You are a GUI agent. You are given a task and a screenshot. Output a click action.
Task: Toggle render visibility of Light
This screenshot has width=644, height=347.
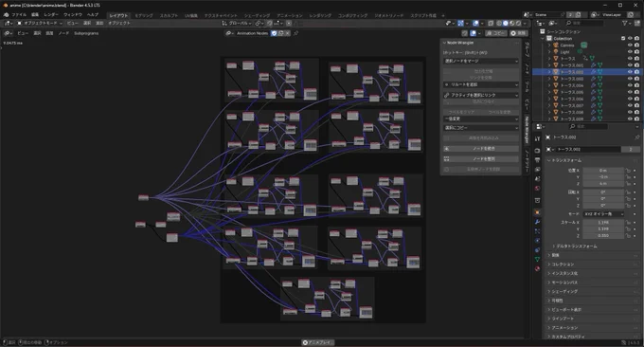point(636,52)
